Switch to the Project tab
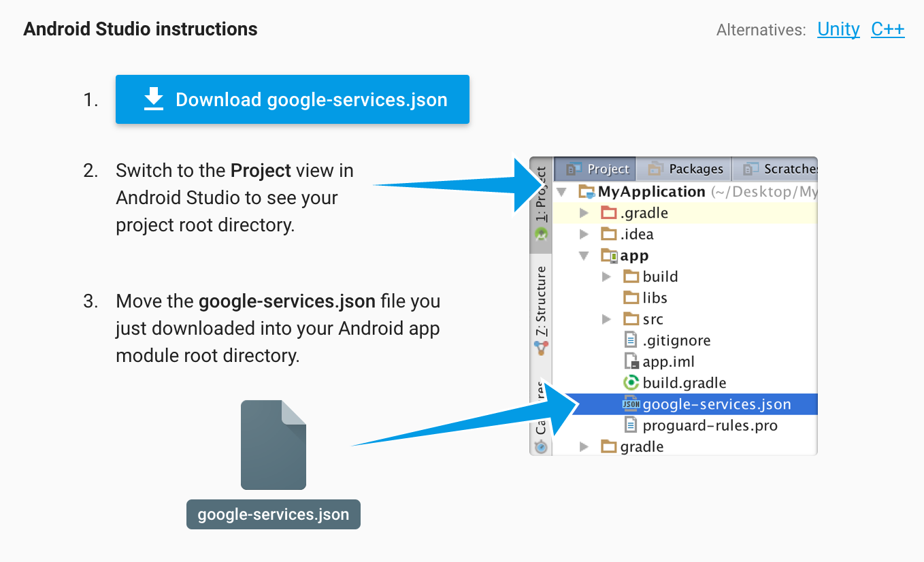Screen dimensions: 924x562 595,169
